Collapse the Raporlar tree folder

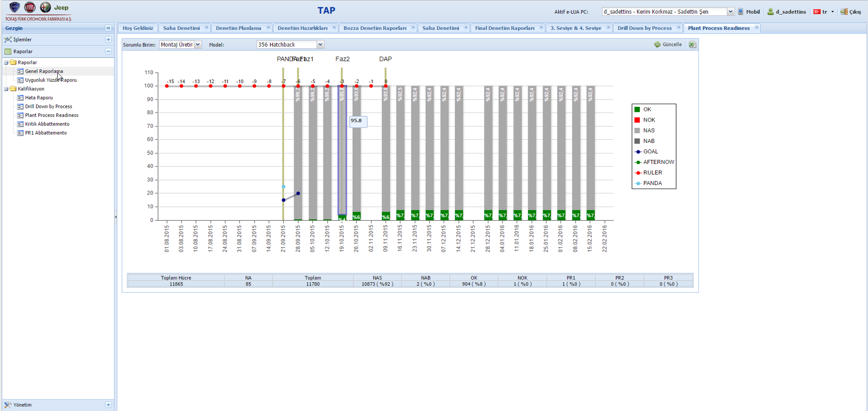pos(6,63)
